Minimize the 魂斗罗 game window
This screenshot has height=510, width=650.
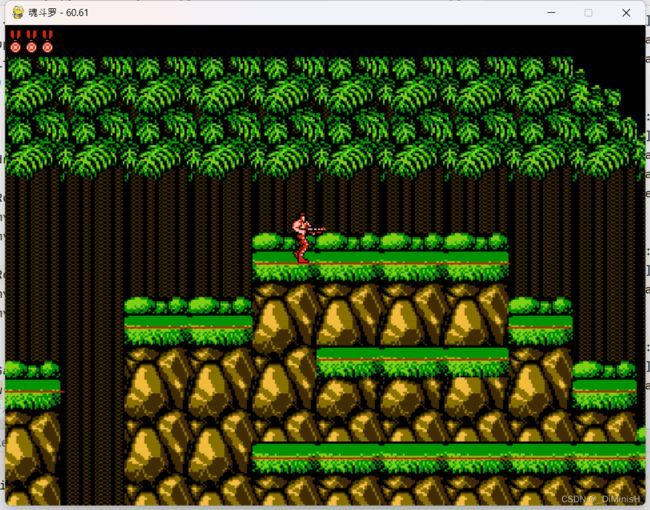pos(551,12)
